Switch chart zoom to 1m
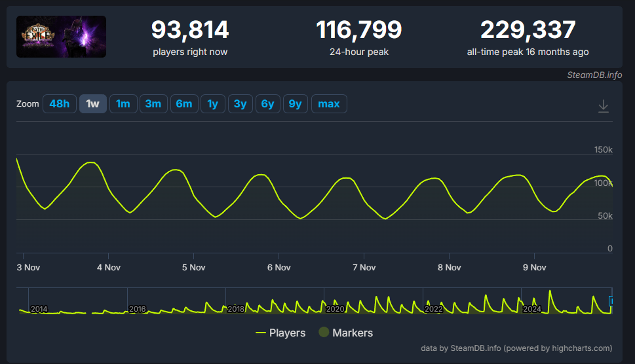Viewport: 635px width, 364px height. coord(123,103)
